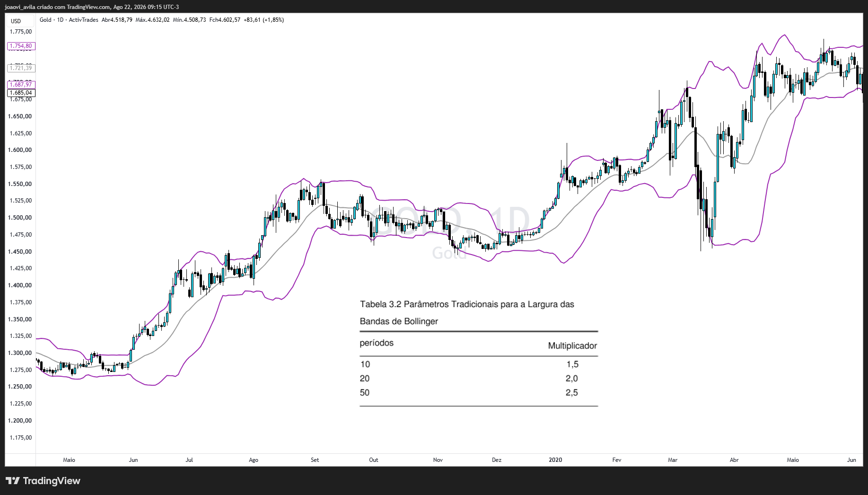Viewport: 868px width, 495px height.
Task: Click the Set label on time axis
Action: (x=315, y=460)
